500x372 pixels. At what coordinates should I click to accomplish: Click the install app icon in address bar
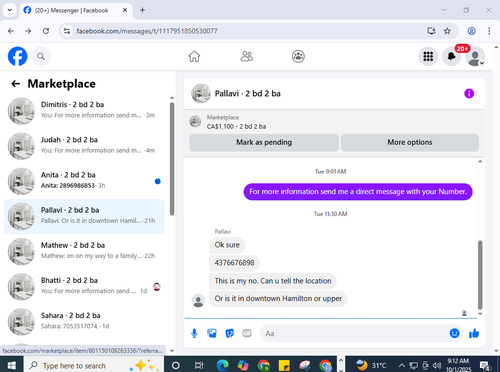[431, 31]
